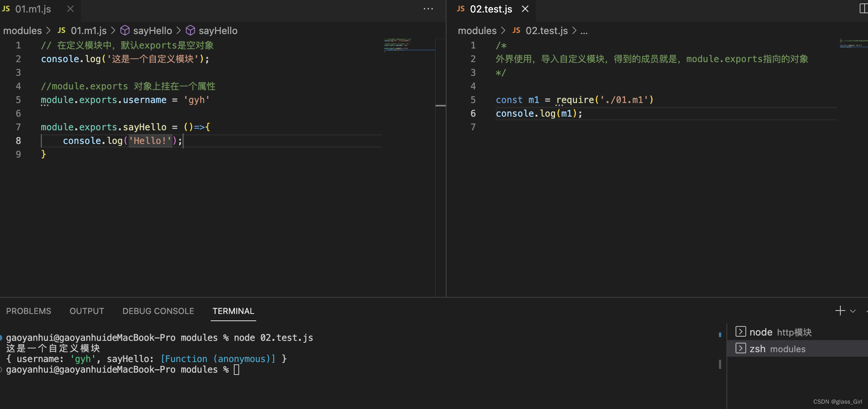Switch to the OUTPUT panel

click(86, 311)
